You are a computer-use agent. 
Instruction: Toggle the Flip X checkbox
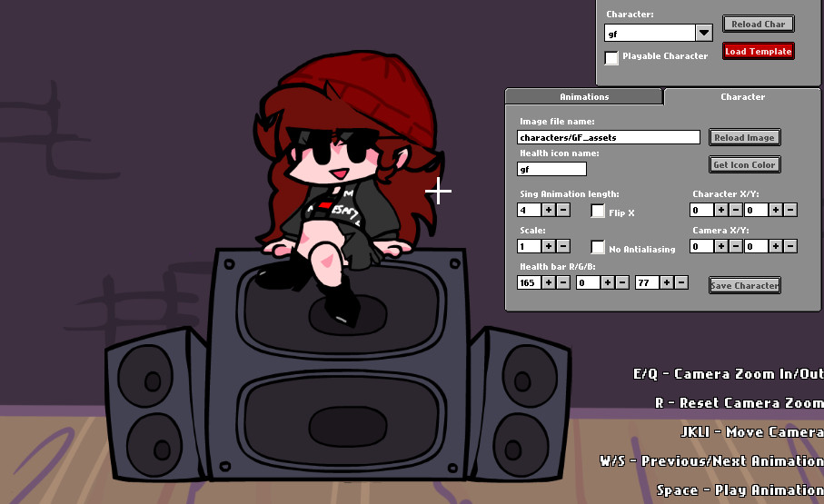(598, 211)
